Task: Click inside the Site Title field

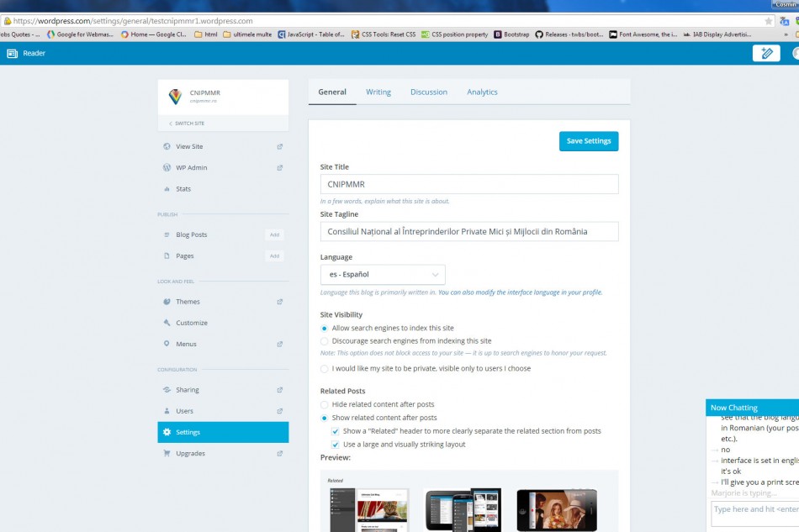Action: coord(468,184)
